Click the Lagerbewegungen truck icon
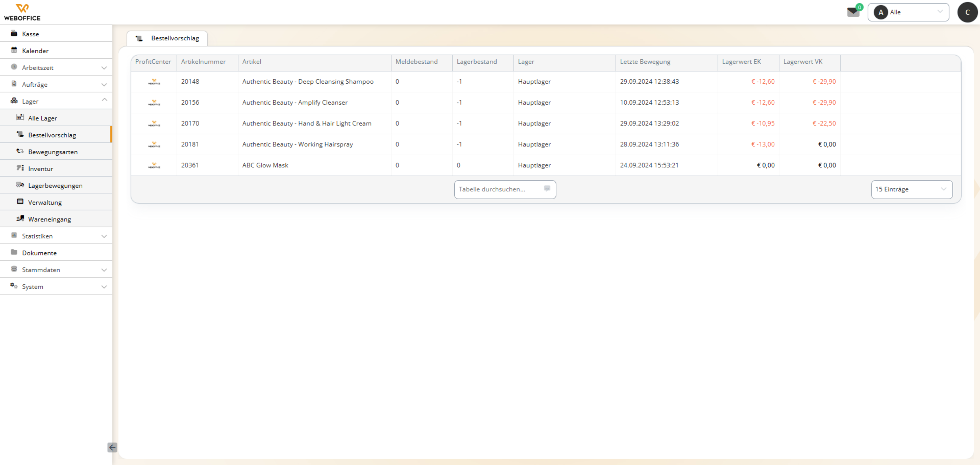Screen dimensions: 980x465 point(20,185)
